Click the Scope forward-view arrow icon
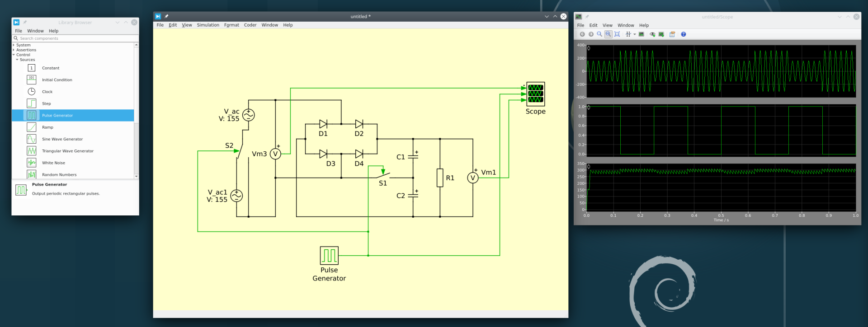 [591, 34]
